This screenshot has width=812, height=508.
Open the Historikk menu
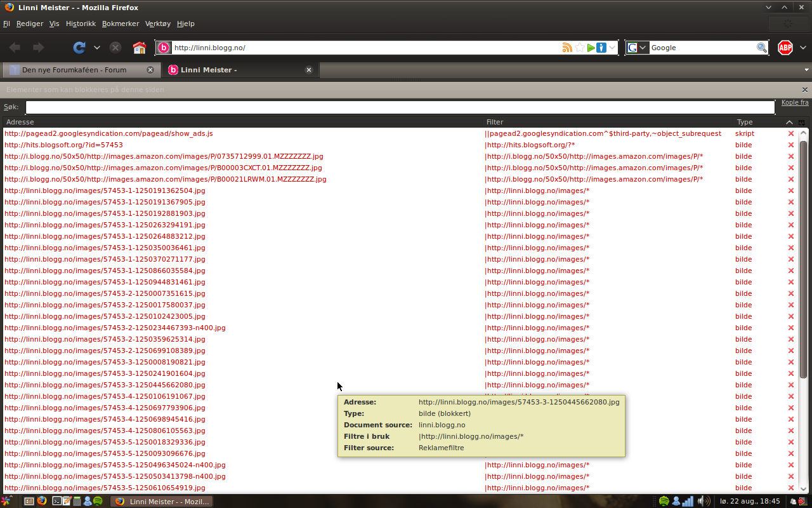click(81, 23)
